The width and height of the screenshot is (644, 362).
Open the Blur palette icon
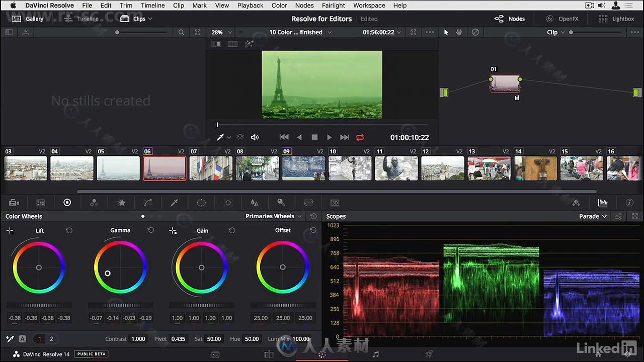tap(255, 203)
